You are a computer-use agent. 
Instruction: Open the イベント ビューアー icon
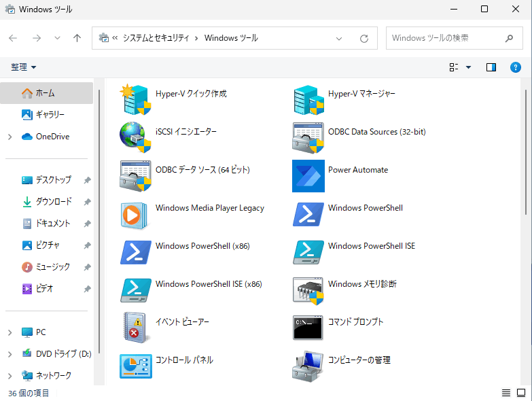click(x=135, y=328)
